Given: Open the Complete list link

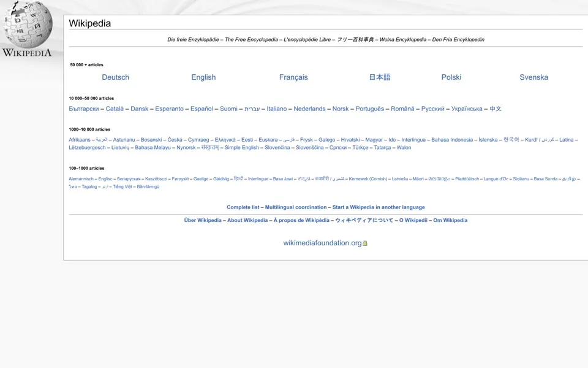Looking at the screenshot, I should point(243,207).
